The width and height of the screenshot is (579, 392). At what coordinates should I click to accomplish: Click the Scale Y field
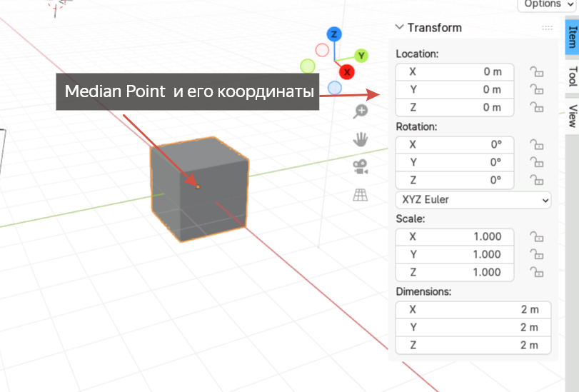click(455, 254)
